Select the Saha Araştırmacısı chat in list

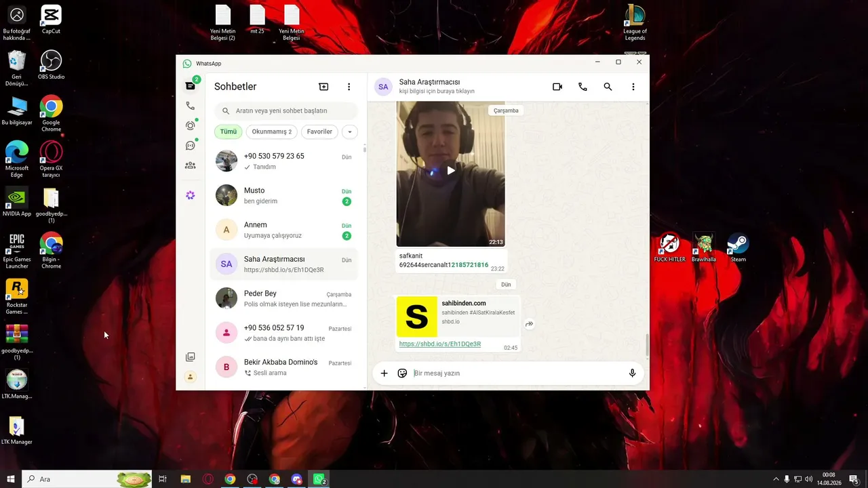pyautogui.click(x=284, y=264)
